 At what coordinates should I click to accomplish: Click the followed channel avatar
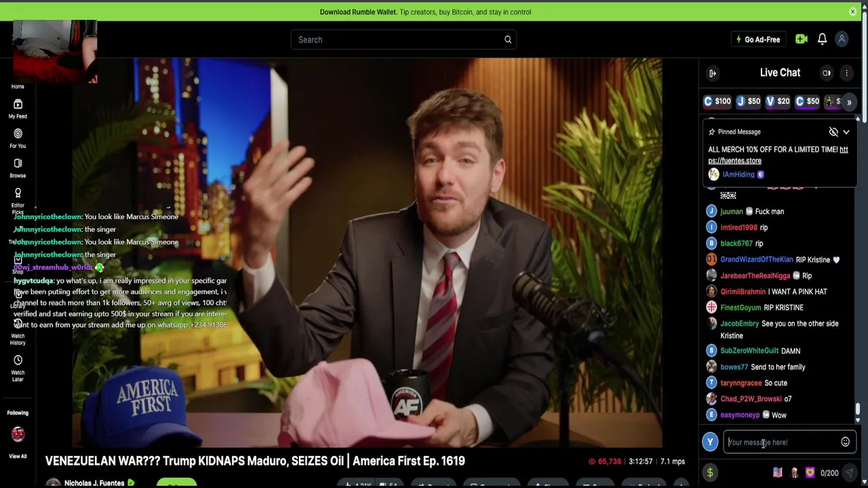coord(18,434)
